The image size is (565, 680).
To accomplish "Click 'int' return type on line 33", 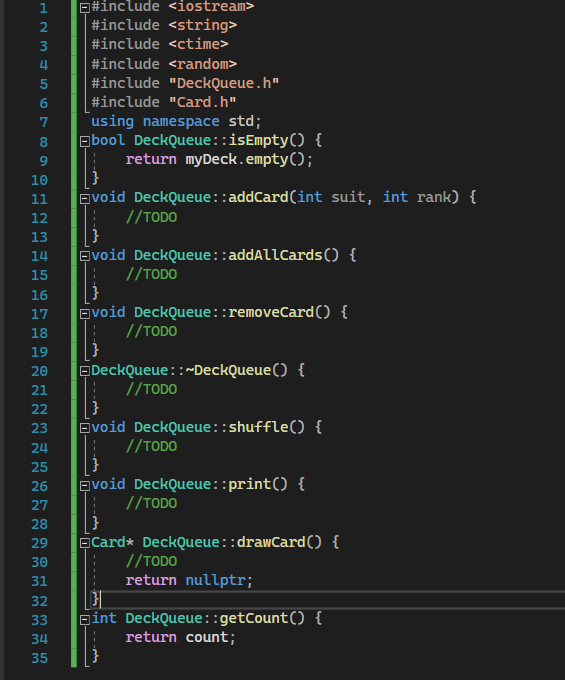I will tap(104, 619).
